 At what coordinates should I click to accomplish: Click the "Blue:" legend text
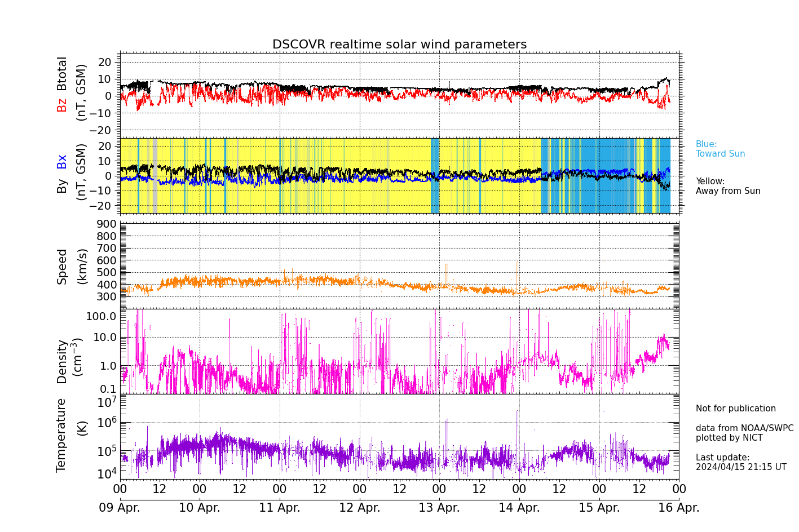pos(706,144)
